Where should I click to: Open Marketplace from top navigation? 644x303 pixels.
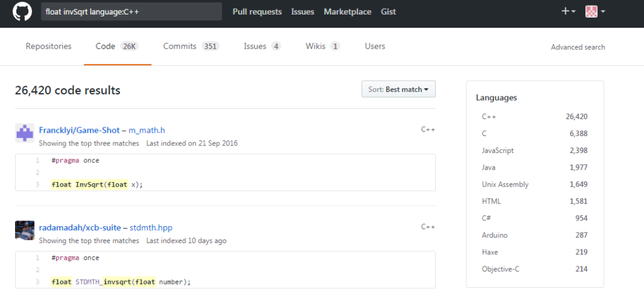click(x=347, y=12)
